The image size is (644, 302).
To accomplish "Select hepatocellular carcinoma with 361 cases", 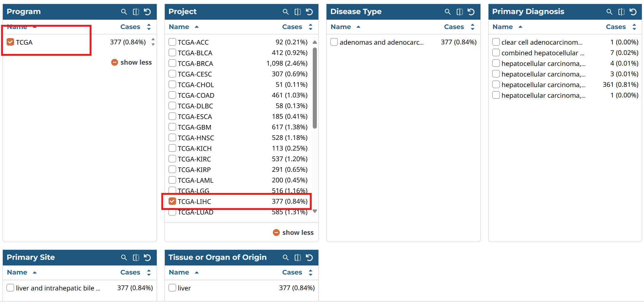I will coord(565,85).
